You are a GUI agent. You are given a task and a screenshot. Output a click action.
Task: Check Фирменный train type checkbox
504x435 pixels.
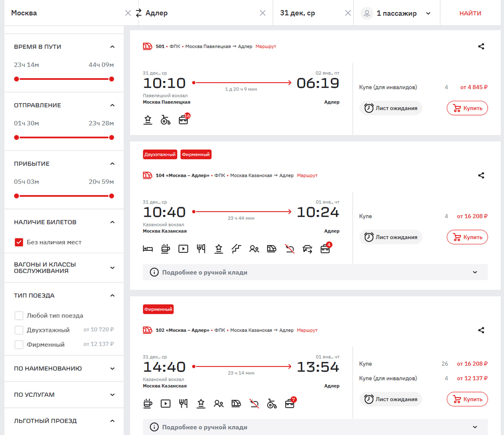coord(18,345)
